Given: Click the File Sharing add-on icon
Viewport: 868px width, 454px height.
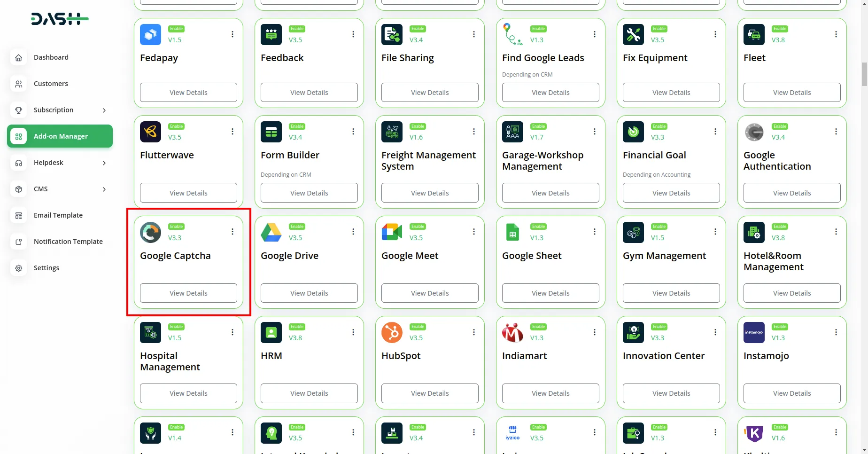Looking at the screenshot, I should point(392,34).
